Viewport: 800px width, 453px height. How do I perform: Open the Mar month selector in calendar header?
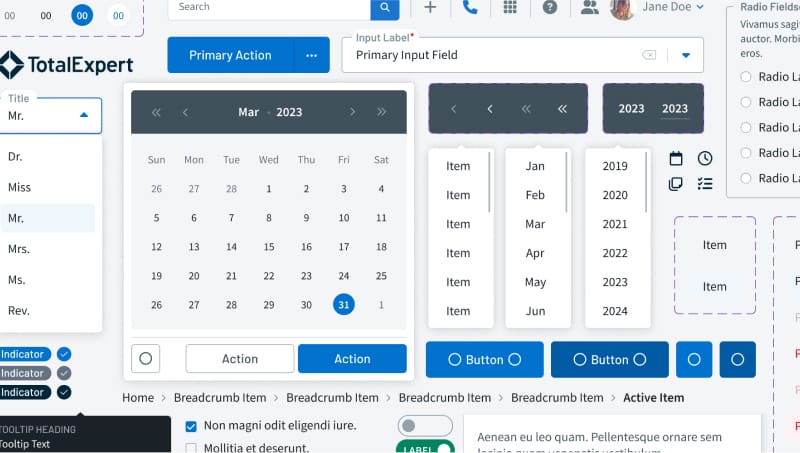pos(248,112)
